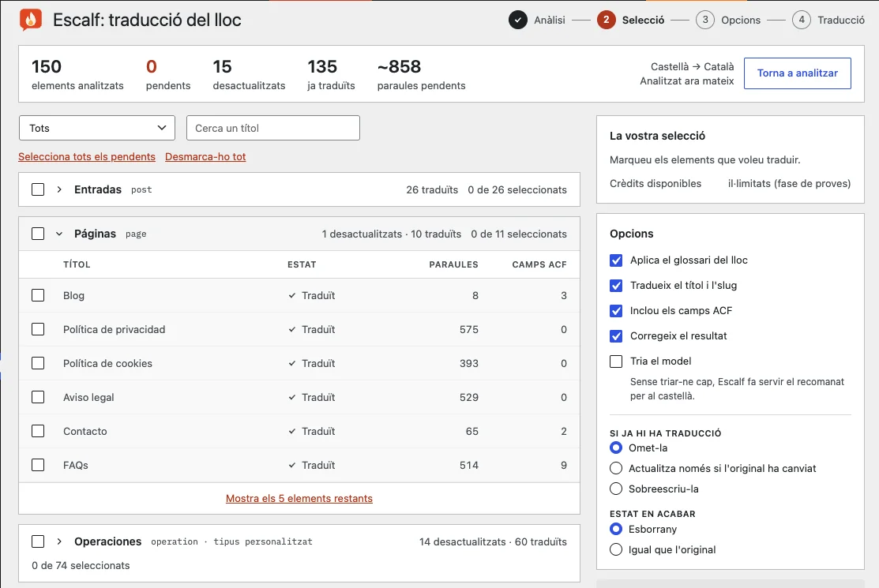Uncheck Aplica el glossari del lloc

point(616,260)
